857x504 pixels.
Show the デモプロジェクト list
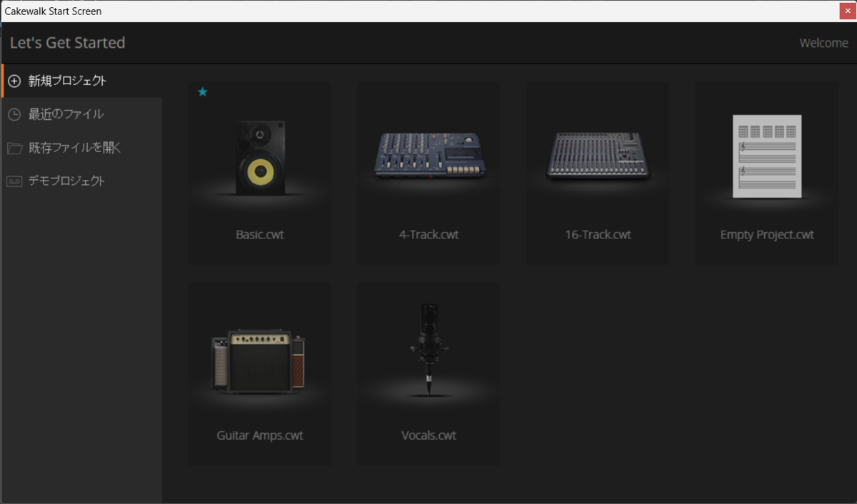click(x=82, y=181)
